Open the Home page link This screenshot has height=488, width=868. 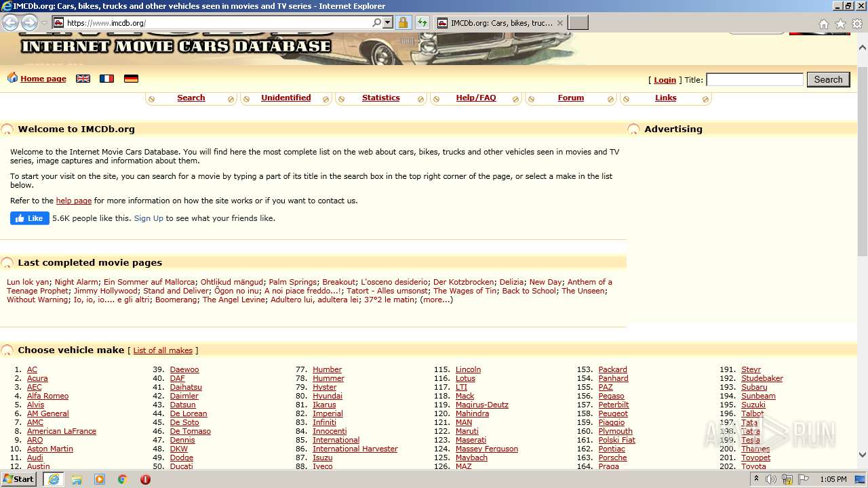point(43,79)
